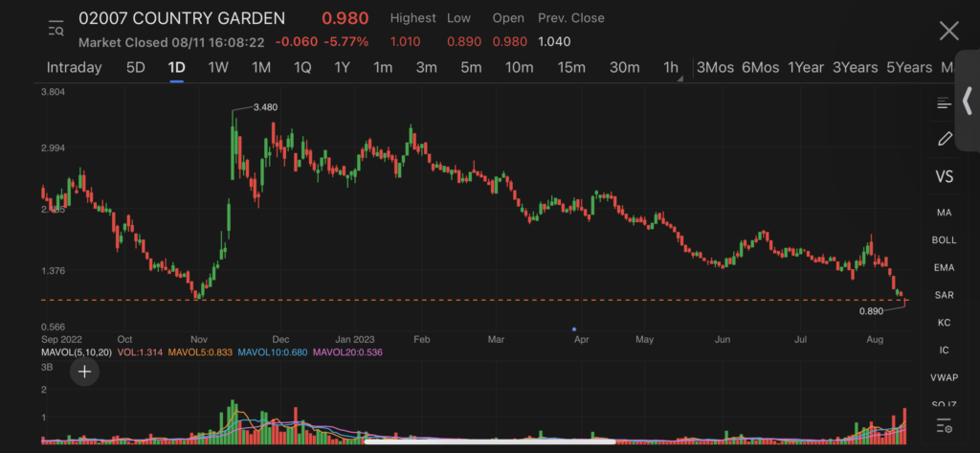Viewport: 980px width, 453px height.
Task: Click the 3.480 high price label
Action: [266, 107]
